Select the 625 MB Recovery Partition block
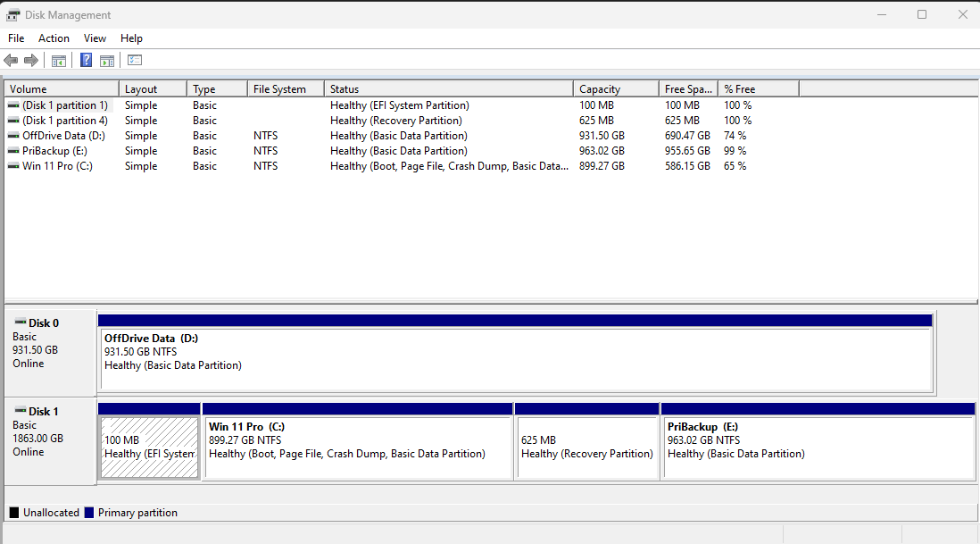 [587, 441]
